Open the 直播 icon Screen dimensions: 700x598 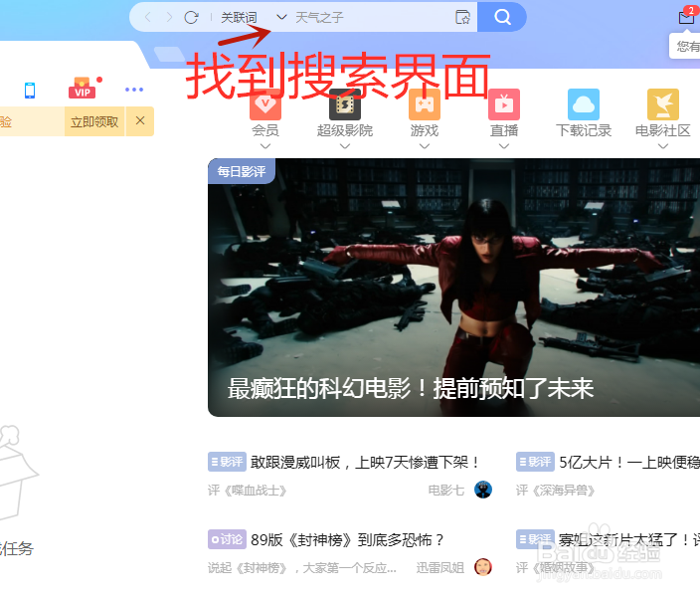504,104
